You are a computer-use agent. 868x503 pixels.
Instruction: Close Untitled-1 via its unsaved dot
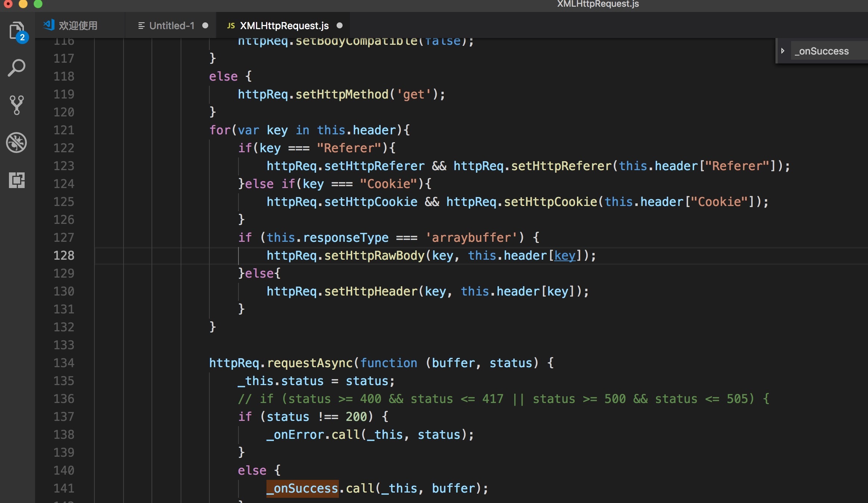(x=205, y=25)
